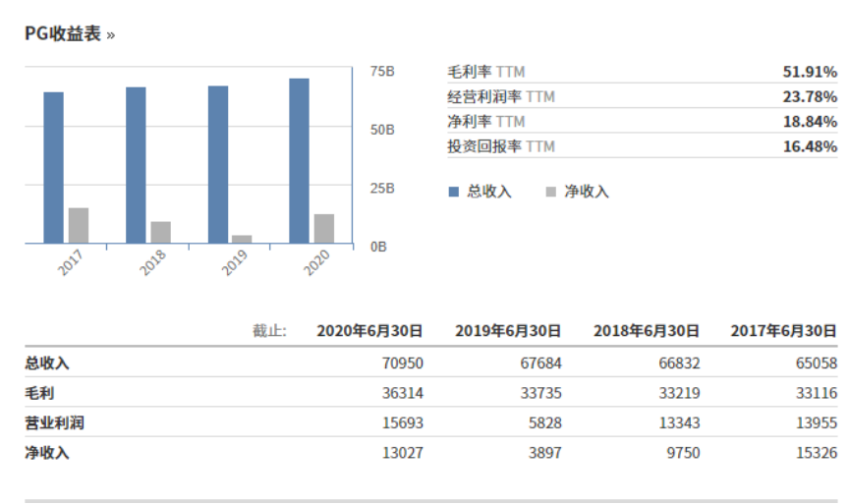The width and height of the screenshot is (849, 504).
Task: Select the 23.78% operating margin value
Action: [810, 97]
